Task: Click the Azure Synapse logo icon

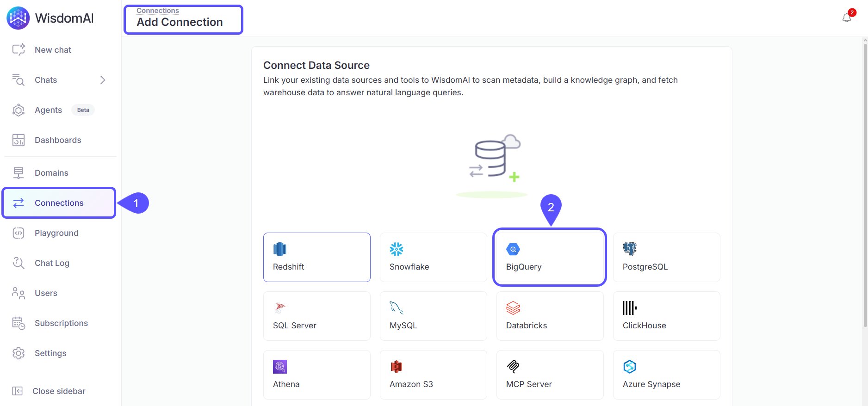Action: pyautogui.click(x=630, y=367)
